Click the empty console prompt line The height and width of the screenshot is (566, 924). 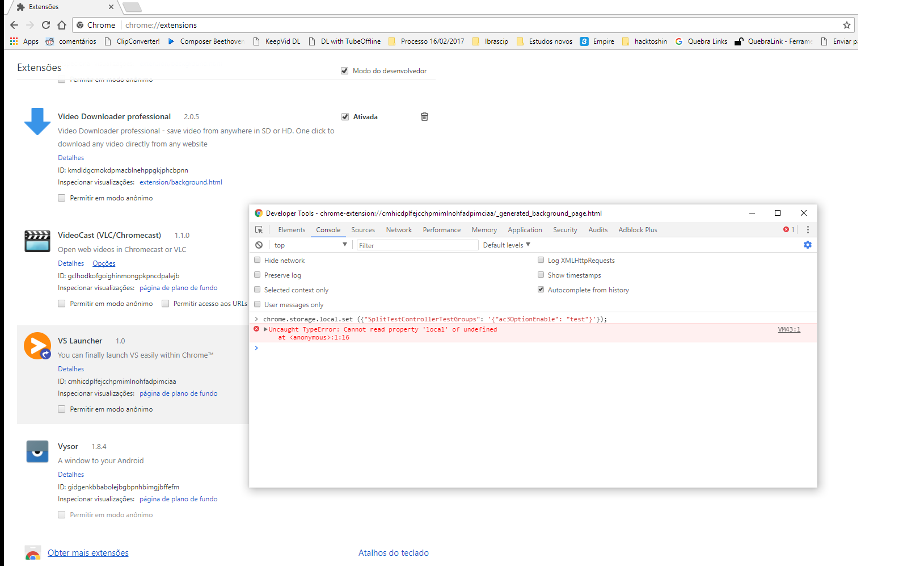point(533,348)
